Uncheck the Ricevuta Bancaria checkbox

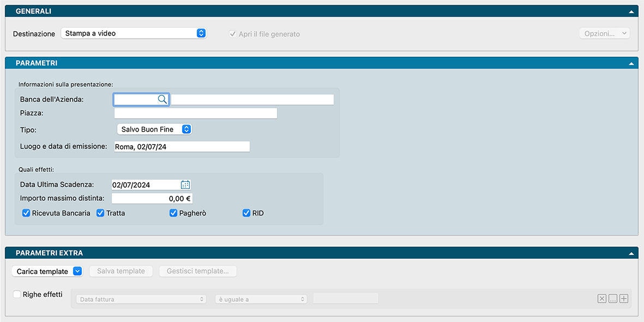[26, 213]
